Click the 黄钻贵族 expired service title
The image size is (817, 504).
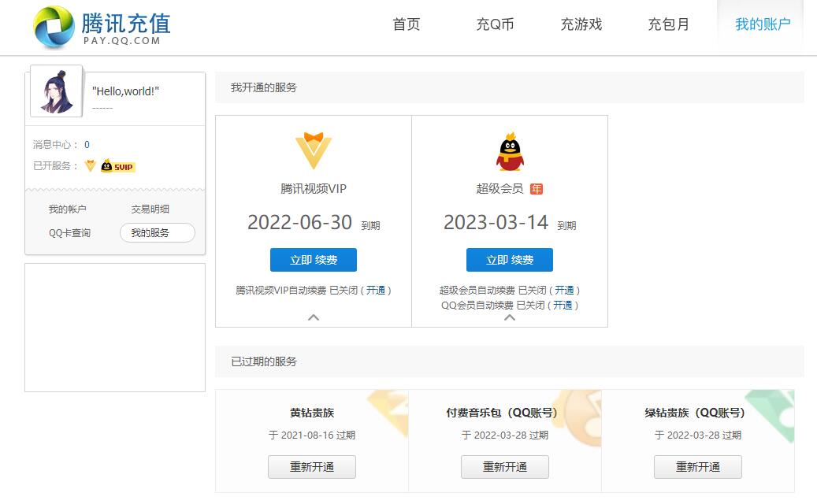click(312, 413)
